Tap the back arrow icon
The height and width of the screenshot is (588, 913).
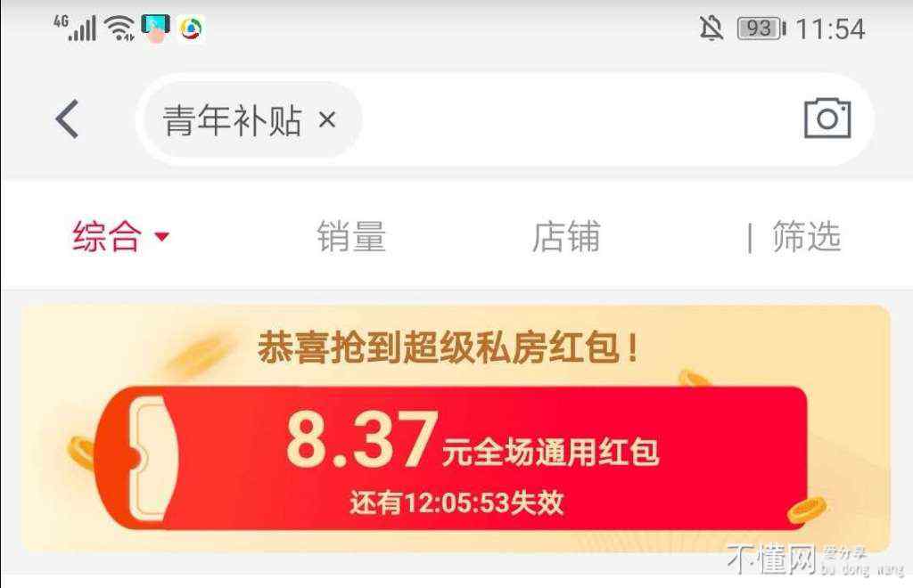[x=67, y=118]
